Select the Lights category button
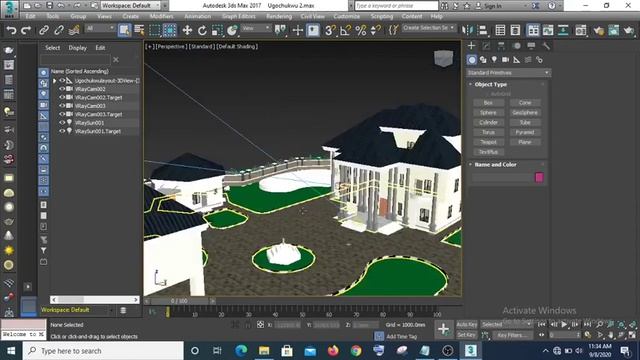The image size is (640, 360). tap(494, 60)
